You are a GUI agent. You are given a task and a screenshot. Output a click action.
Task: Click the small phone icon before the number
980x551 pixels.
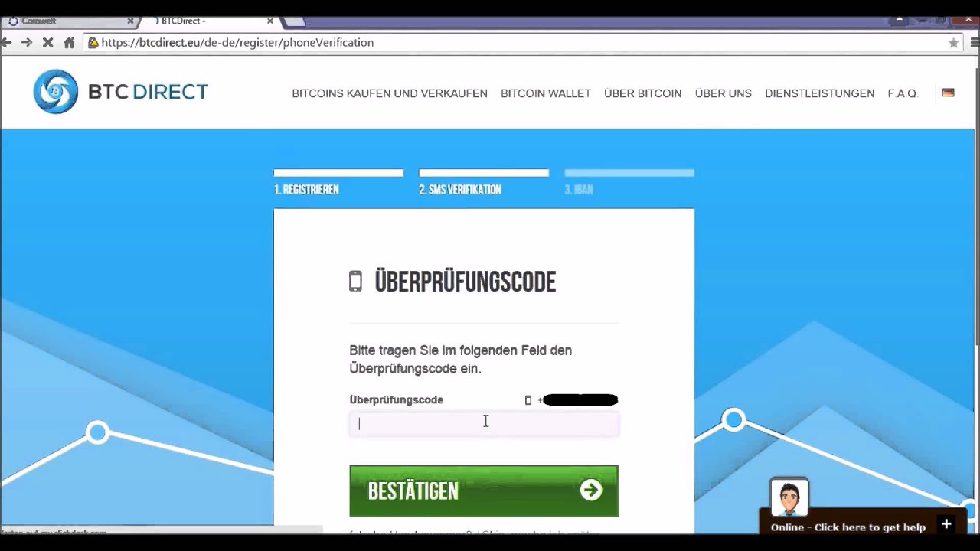tap(528, 400)
